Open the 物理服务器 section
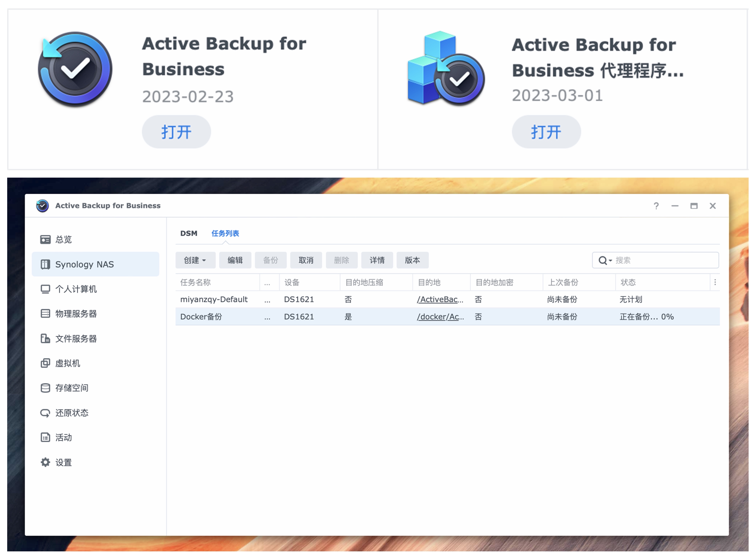 point(76,314)
